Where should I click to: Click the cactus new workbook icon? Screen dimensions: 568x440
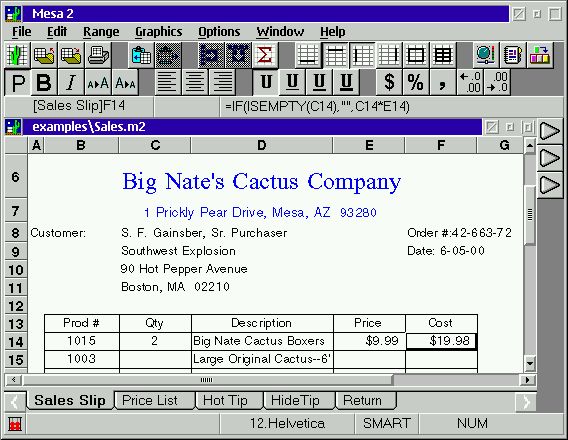tap(17, 55)
